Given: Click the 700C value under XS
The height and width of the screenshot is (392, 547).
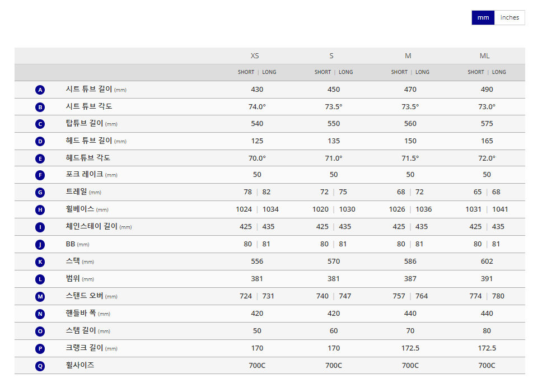Looking at the screenshot, I should [257, 365].
